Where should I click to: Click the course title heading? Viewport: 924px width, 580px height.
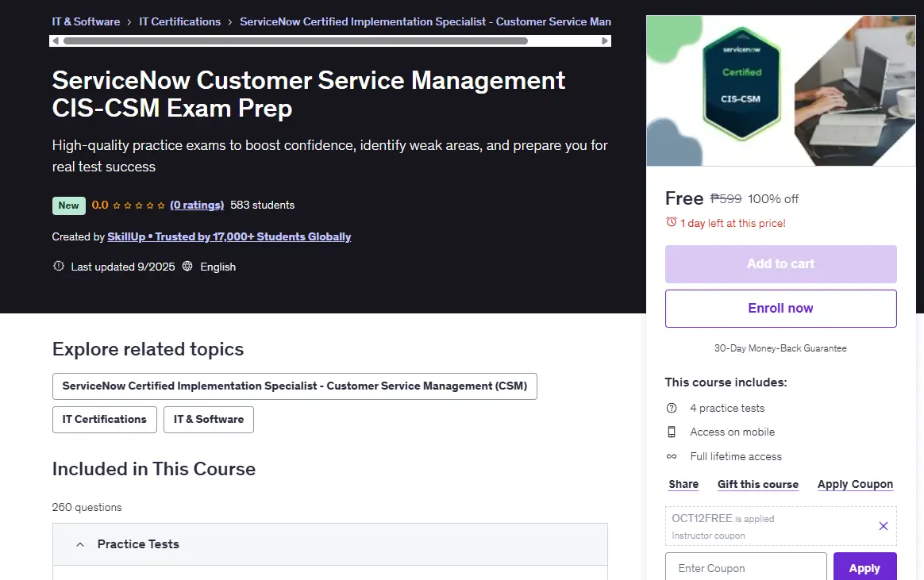309,94
